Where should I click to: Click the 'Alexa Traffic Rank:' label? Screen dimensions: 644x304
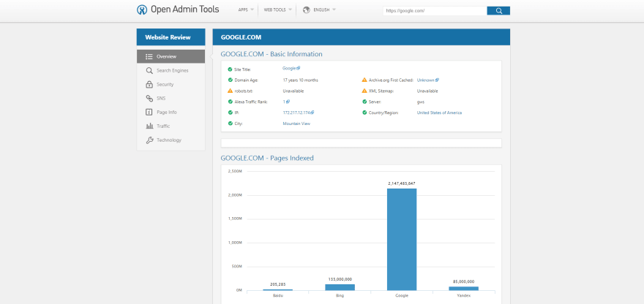[x=251, y=102]
